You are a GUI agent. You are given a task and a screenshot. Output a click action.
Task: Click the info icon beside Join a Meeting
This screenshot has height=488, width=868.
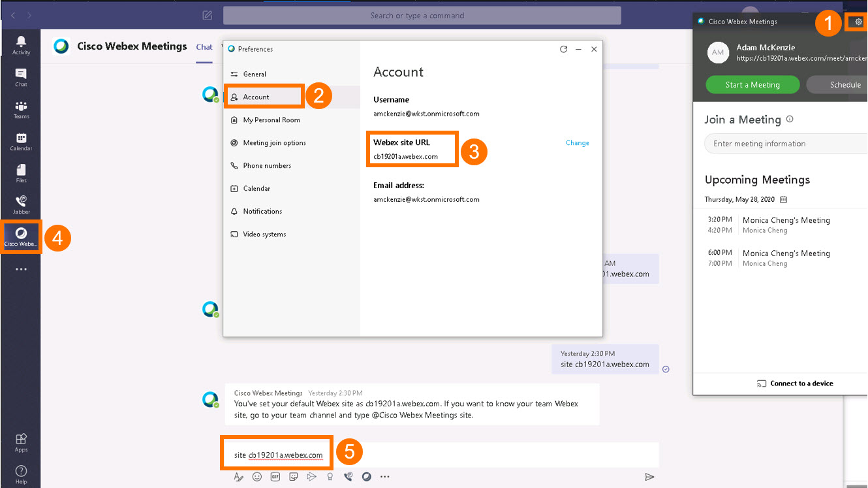pyautogui.click(x=790, y=120)
